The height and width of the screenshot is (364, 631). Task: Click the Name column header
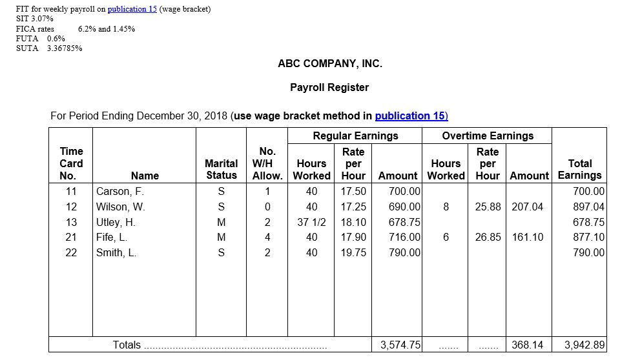[x=145, y=176]
